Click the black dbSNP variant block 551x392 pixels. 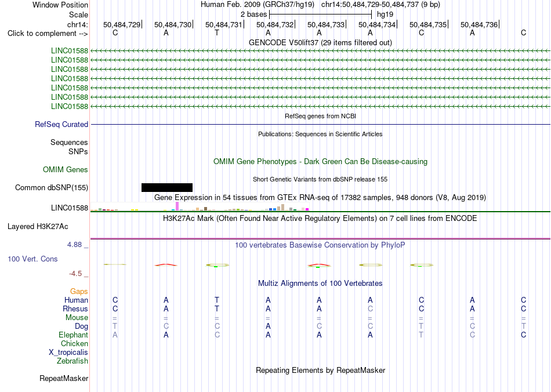[x=167, y=187]
